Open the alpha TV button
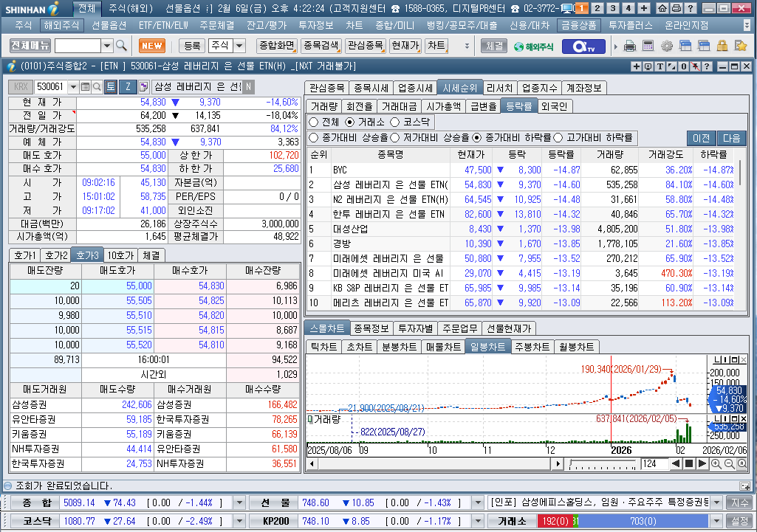The image size is (757, 532). click(583, 46)
